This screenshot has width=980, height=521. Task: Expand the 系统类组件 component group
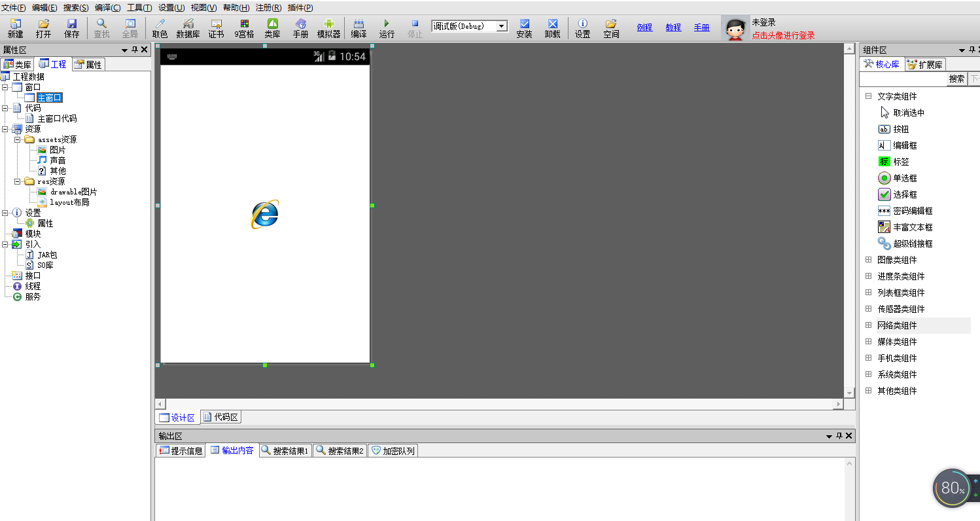tap(869, 374)
